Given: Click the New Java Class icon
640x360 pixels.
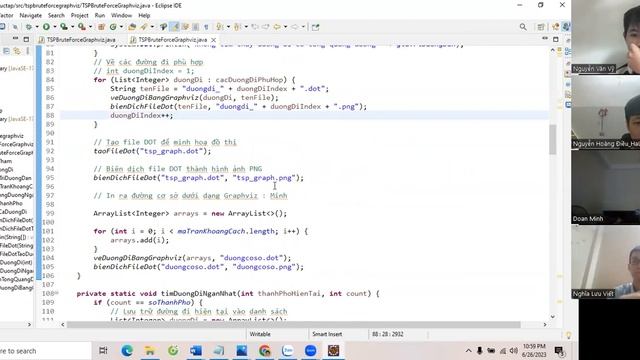Looking at the screenshot, I should point(113,27).
